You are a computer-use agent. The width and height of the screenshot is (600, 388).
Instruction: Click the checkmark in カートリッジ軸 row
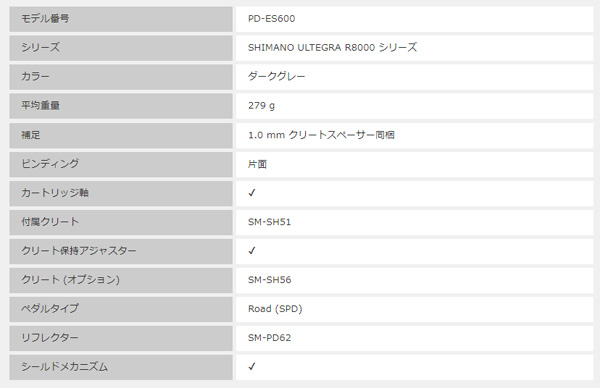pos(252,193)
